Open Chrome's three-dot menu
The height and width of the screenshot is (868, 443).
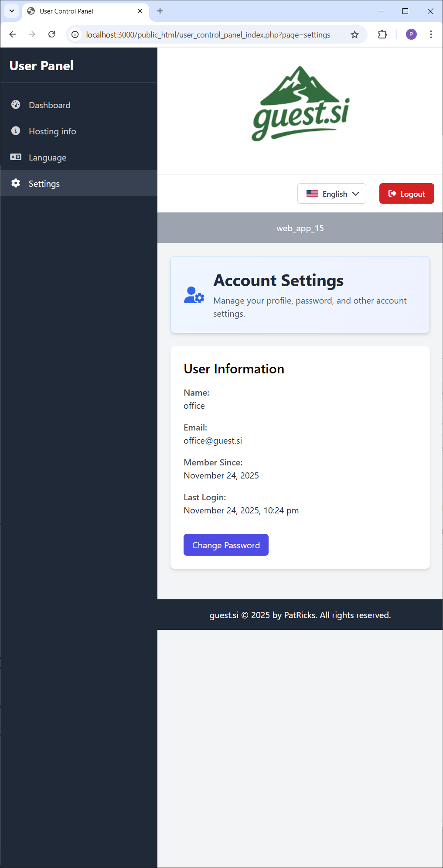click(431, 34)
